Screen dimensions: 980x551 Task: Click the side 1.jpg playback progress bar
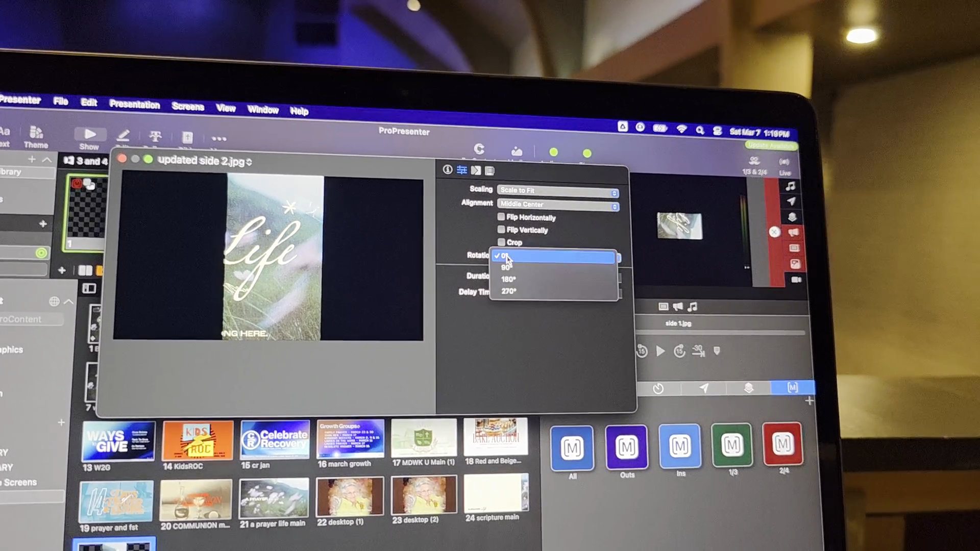point(720,333)
